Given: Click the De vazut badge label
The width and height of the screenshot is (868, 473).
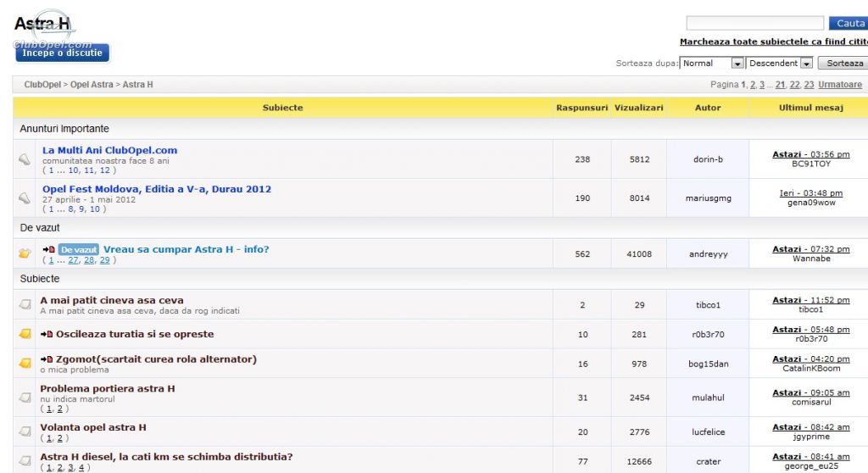Looking at the screenshot, I should (79, 250).
